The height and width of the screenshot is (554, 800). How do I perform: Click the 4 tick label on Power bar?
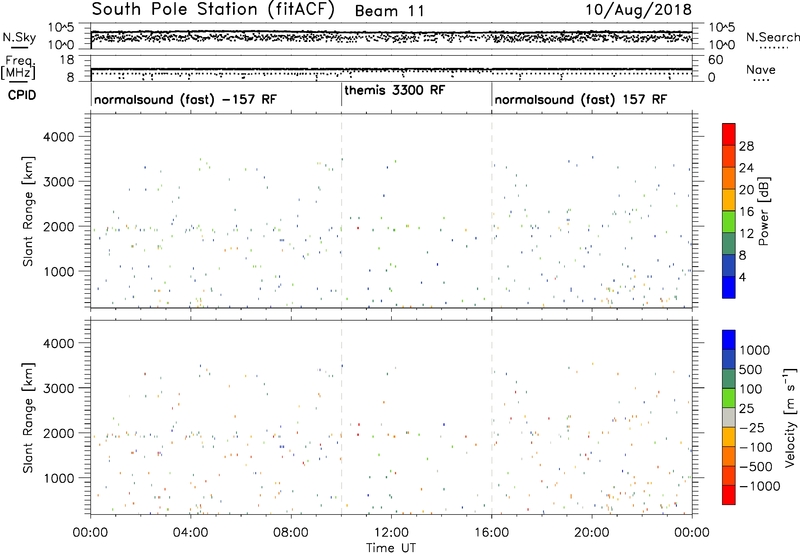point(742,278)
